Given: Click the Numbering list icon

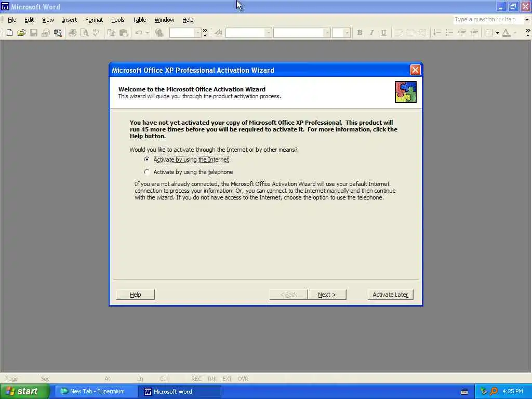Looking at the screenshot, I should 437,33.
